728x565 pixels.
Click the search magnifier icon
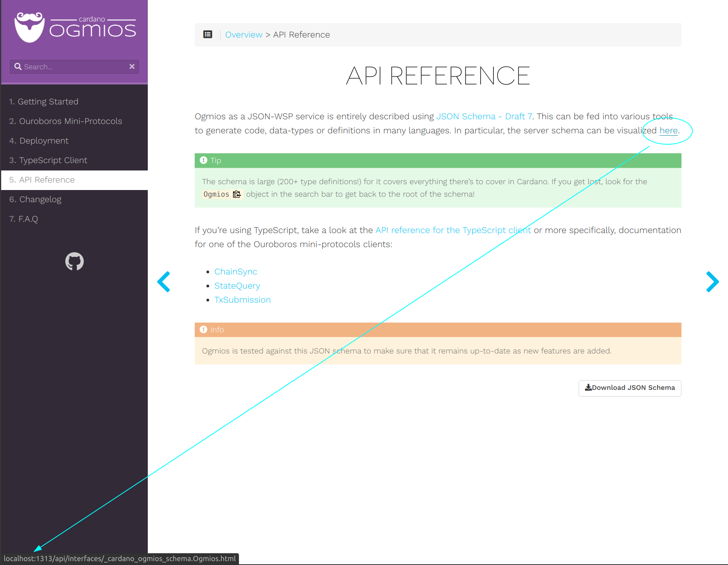click(x=18, y=66)
